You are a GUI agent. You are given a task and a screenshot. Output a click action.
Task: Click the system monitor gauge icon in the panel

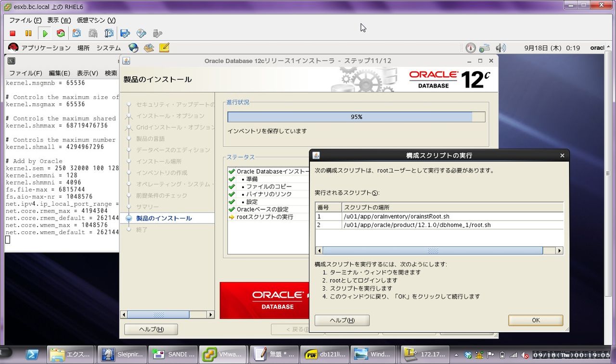(x=471, y=48)
